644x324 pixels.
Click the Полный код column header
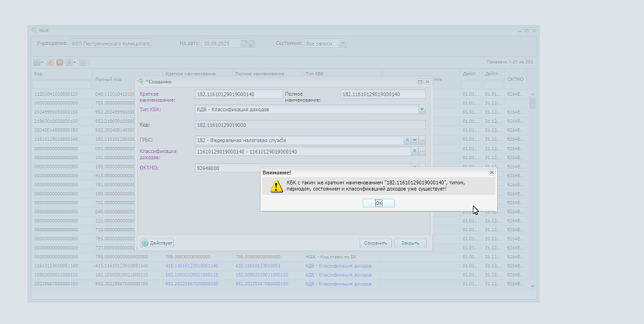(x=108, y=79)
